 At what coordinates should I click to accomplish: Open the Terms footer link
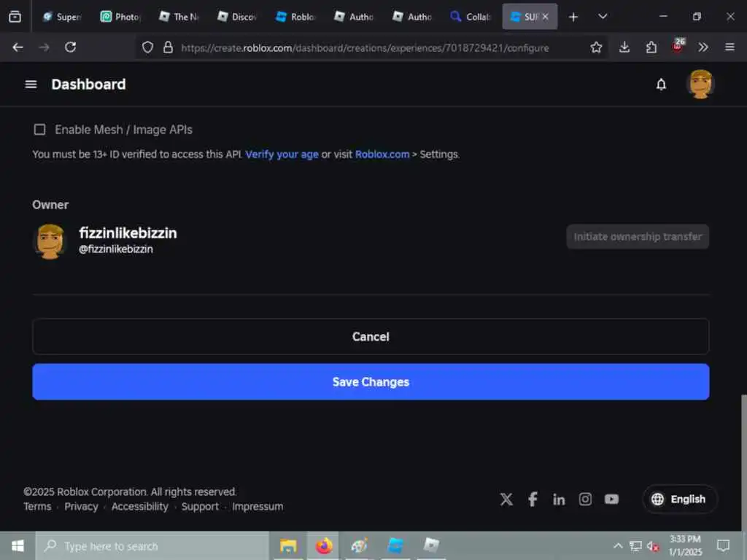click(x=38, y=507)
